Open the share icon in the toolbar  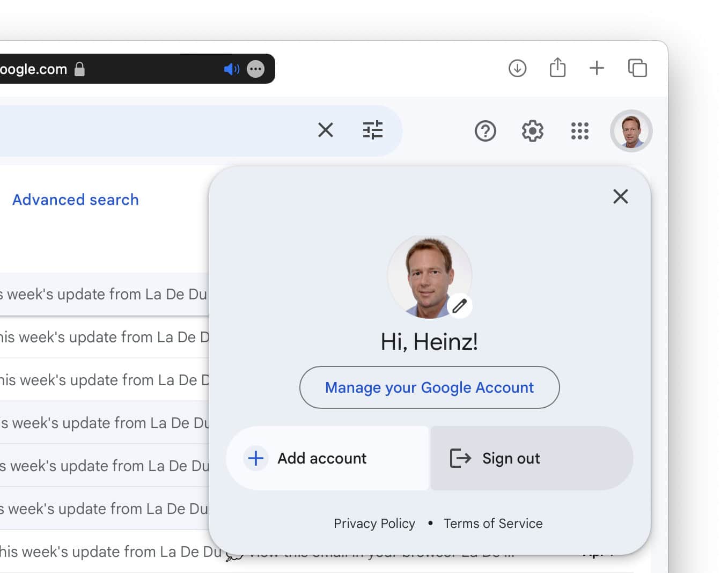click(x=557, y=68)
